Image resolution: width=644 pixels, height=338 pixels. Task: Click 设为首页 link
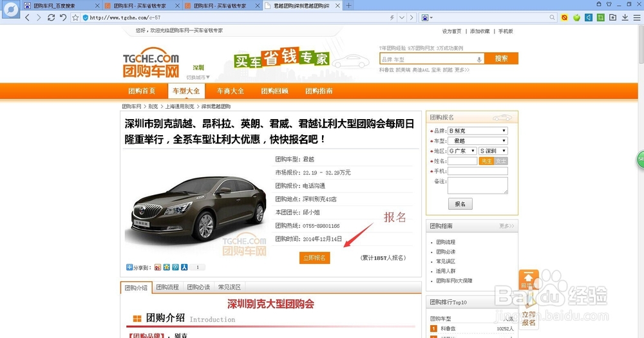pyautogui.click(x=452, y=31)
